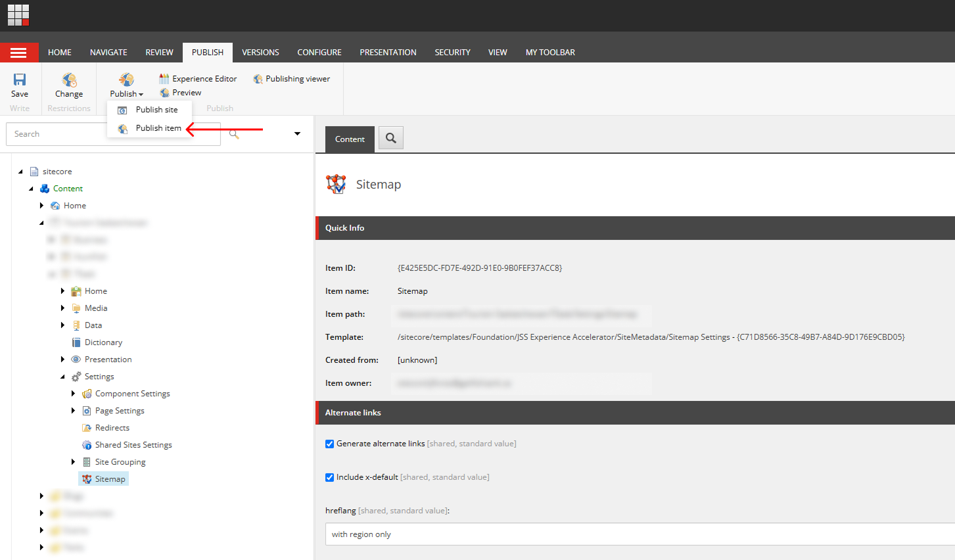Click the Item ID GUID value
Viewport: 955px width, 560px height.
click(480, 268)
